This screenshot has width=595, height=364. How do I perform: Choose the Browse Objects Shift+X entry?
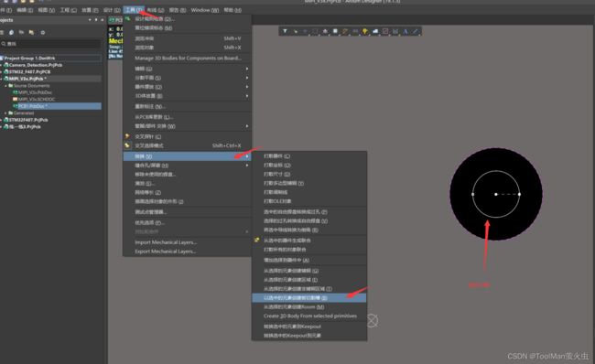[x=188, y=48]
